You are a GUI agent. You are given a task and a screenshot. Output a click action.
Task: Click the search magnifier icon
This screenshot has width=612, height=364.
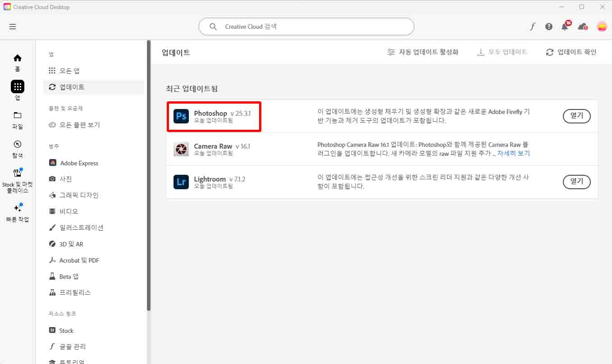pos(213,27)
